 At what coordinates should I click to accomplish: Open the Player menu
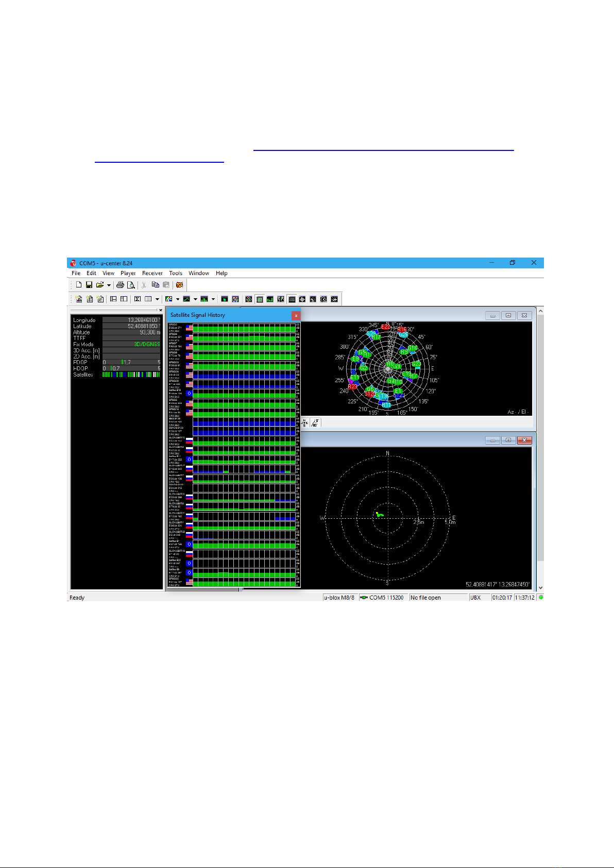(x=128, y=273)
